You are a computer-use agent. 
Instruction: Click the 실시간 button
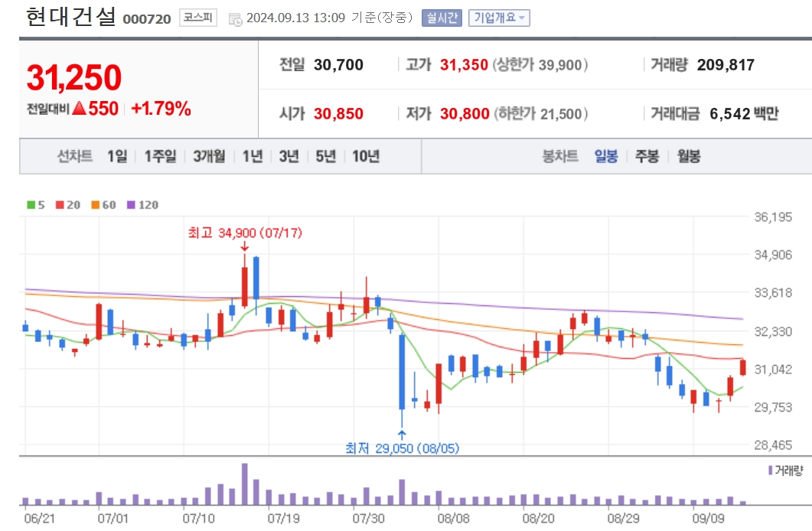pyautogui.click(x=442, y=18)
